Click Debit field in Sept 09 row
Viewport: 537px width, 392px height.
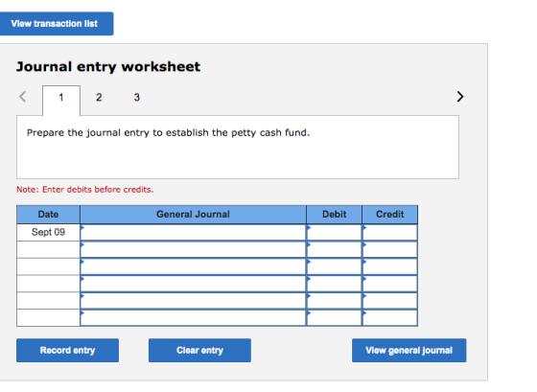335,233
